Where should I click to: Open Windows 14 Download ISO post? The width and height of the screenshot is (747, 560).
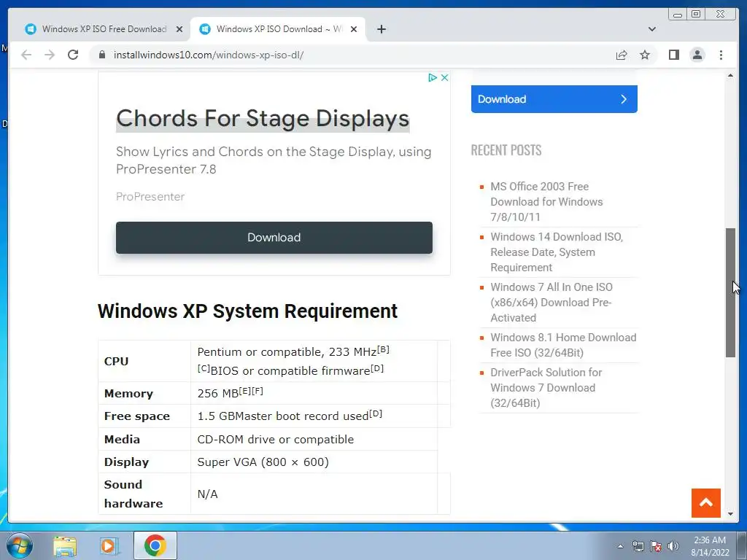coord(557,252)
